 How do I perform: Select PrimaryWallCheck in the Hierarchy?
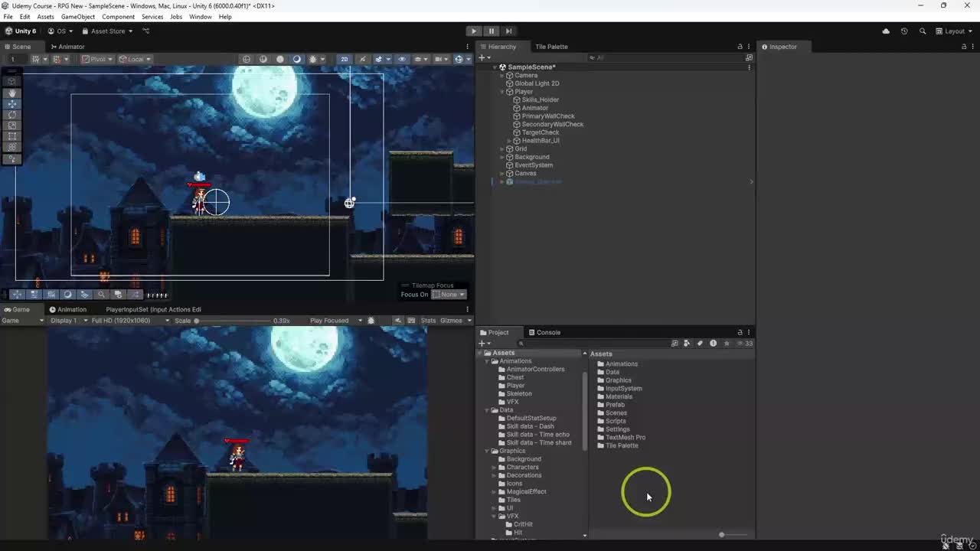[547, 116]
